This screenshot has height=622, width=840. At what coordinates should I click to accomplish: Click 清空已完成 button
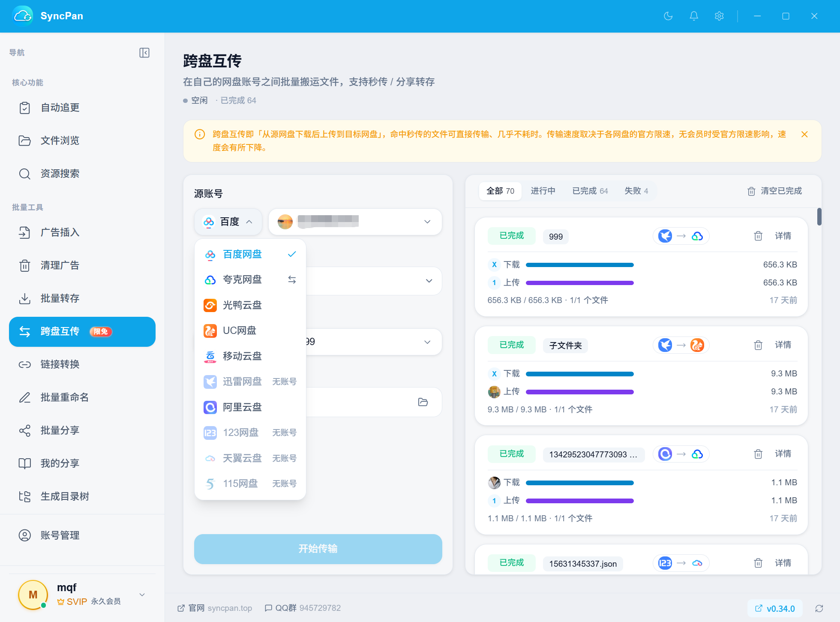774,191
